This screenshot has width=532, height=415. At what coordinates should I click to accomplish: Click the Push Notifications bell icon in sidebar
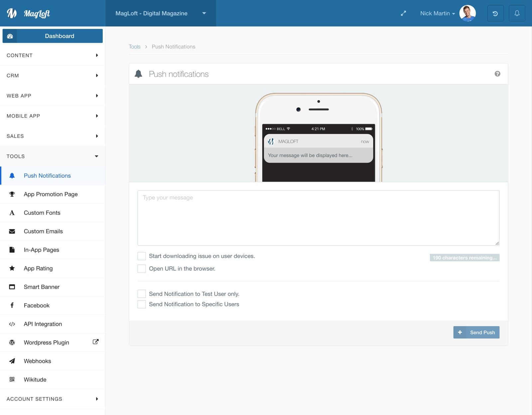12,176
